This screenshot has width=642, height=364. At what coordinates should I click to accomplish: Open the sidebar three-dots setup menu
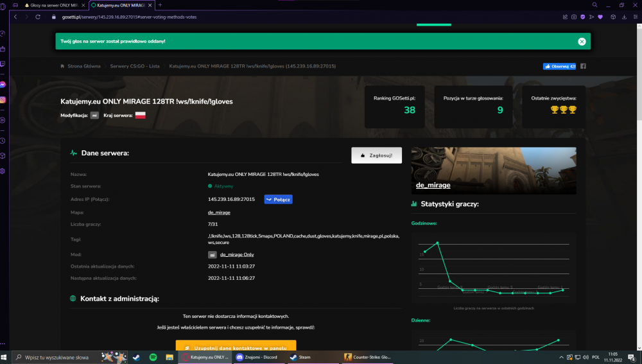[3, 343]
